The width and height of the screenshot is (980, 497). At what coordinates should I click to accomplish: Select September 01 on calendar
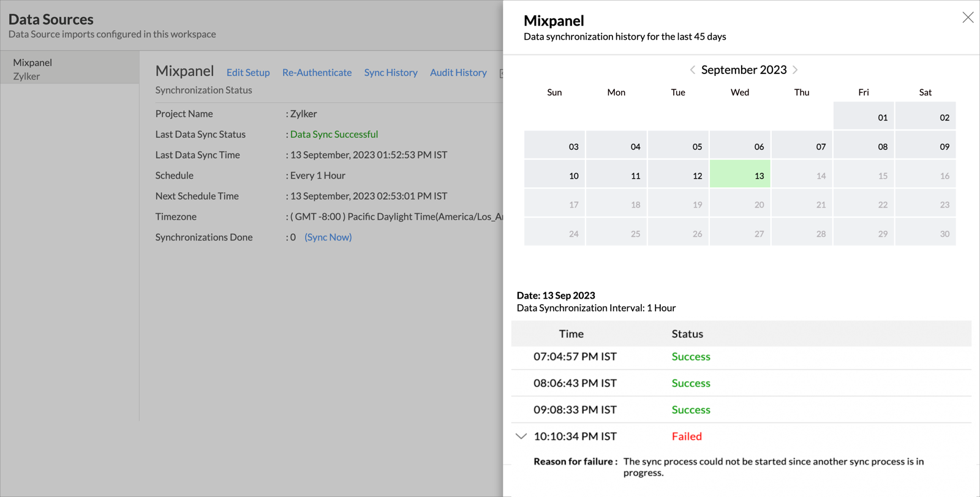[x=864, y=116]
